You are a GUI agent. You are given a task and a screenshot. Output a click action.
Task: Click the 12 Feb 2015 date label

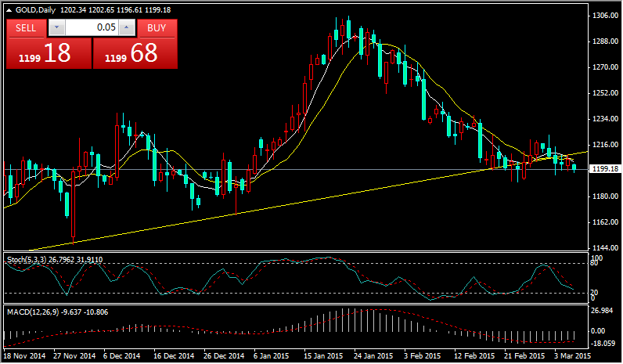tap(474, 355)
